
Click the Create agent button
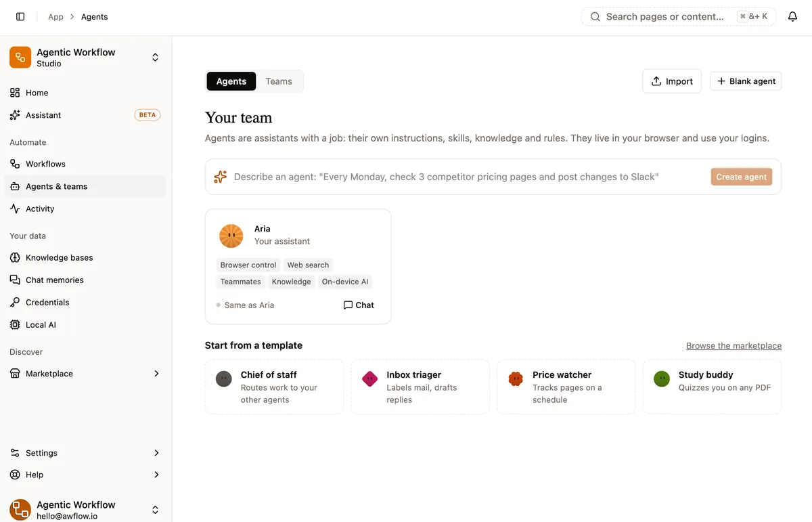(x=742, y=177)
